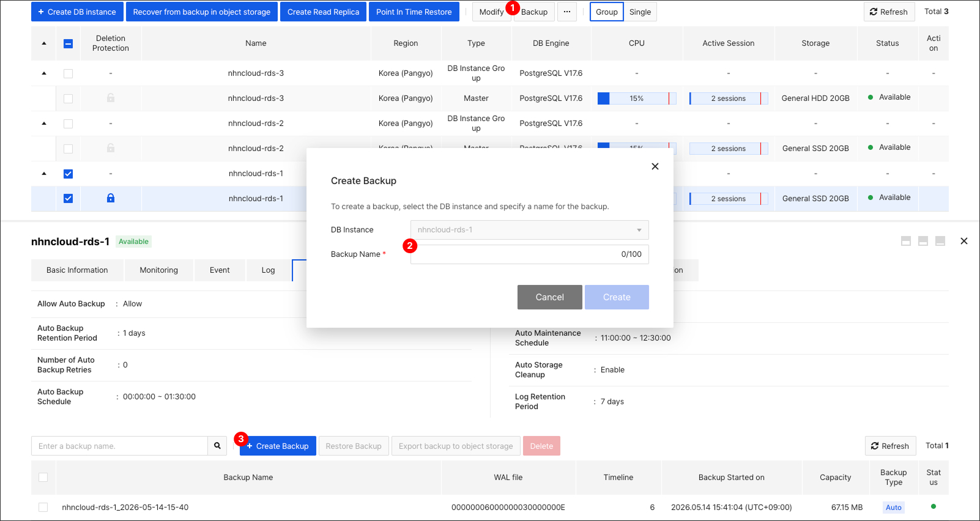Image resolution: width=980 pixels, height=521 pixels.
Task: Click the Auto backup type badge
Action: click(x=894, y=507)
